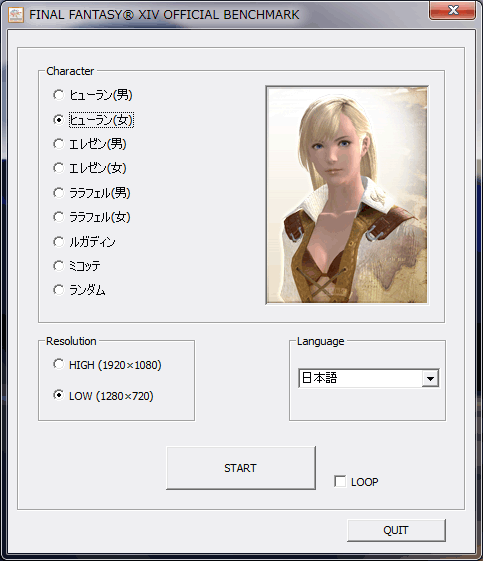Viewport: 483px width, 561px height.
Task: Set resolution to LOW (1280×720)
Action: (58, 395)
